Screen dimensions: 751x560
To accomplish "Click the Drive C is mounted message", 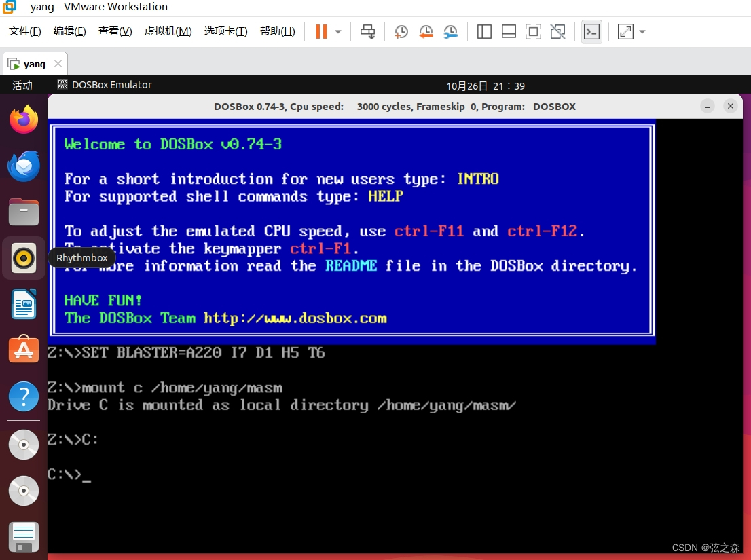I will [x=281, y=405].
